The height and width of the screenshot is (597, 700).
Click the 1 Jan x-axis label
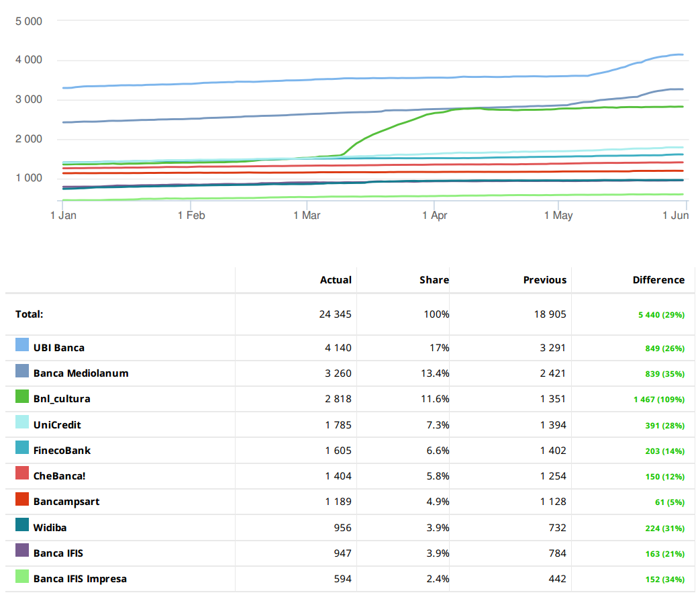tap(63, 216)
